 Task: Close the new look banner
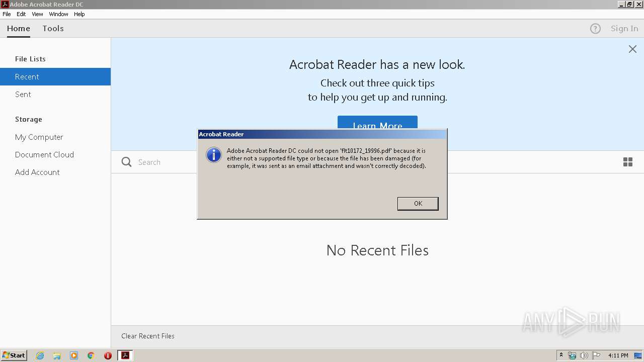tap(632, 49)
